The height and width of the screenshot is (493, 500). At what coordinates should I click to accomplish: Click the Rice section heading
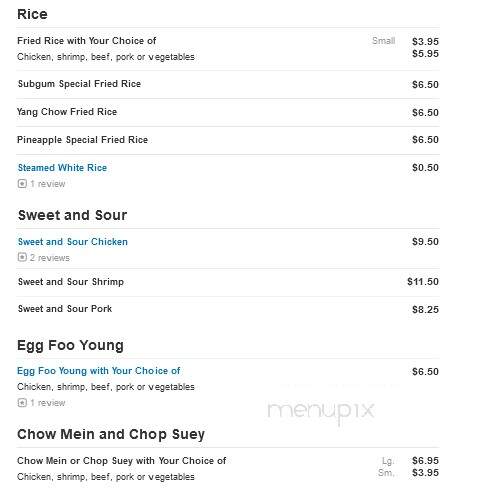pyautogui.click(x=32, y=14)
